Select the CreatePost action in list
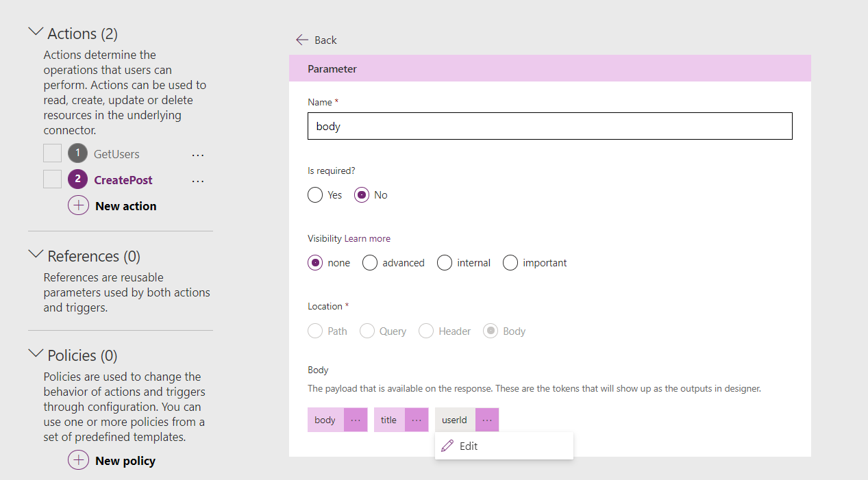This screenshot has width=868, height=480. coord(123,180)
